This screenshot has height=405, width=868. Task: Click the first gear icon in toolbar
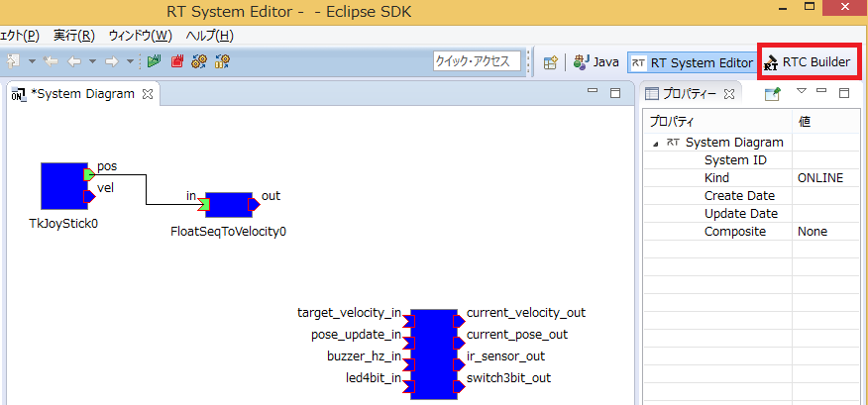tap(199, 61)
